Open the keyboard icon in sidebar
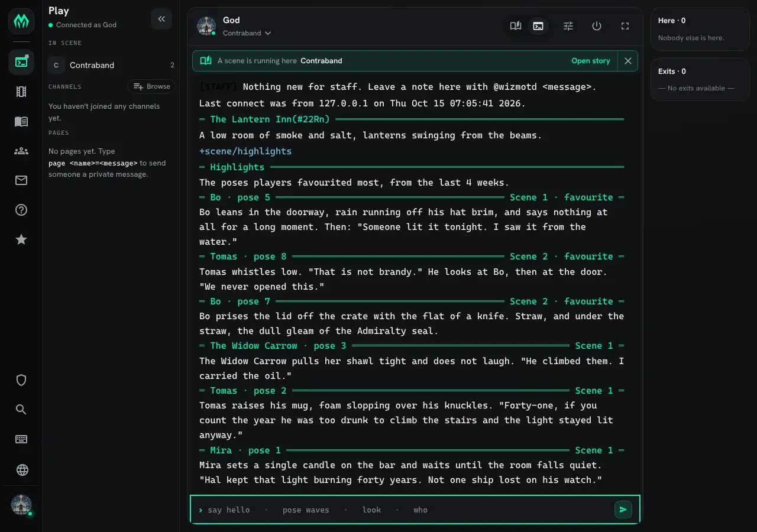757x532 pixels. pyautogui.click(x=21, y=439)
